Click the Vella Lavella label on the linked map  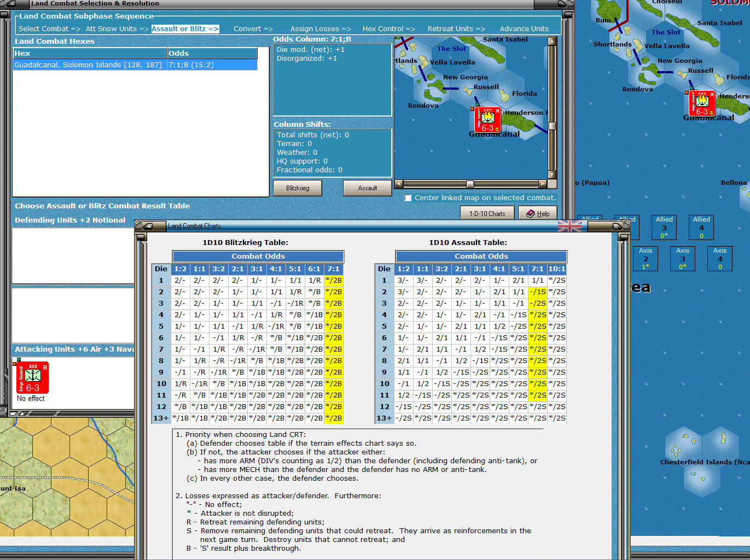(452, 62)
